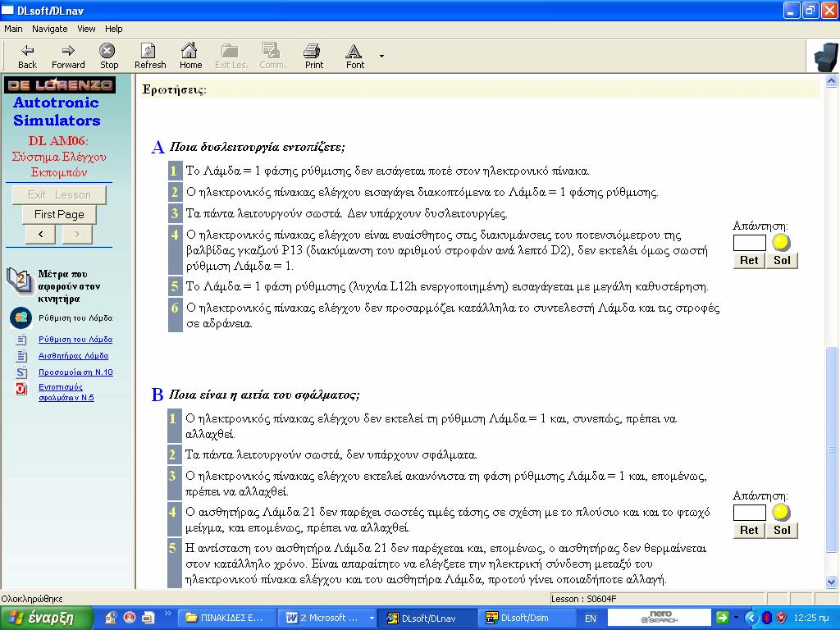The width and height of the screenshot is (840, 630).
Task: Select answer 3 of question A
Action: (175, 213)
